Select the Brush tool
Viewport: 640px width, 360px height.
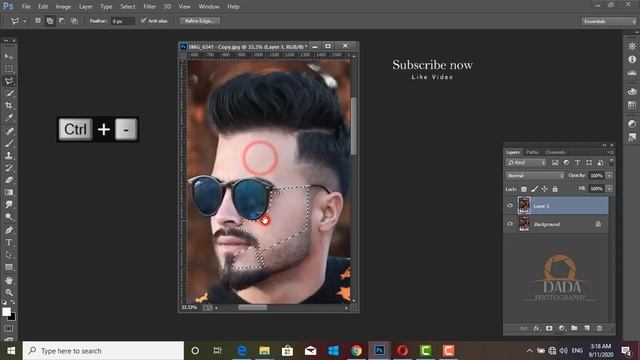tap(9, 143)
